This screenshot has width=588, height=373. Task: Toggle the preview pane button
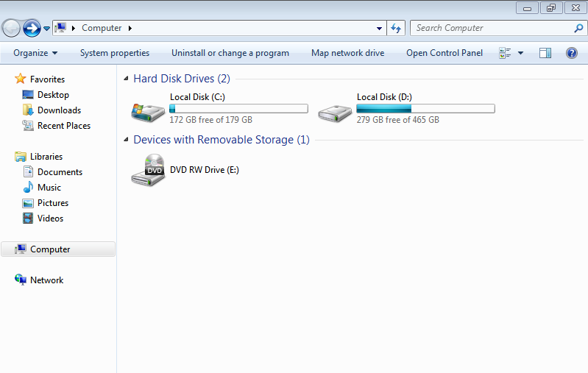(545, 53)
